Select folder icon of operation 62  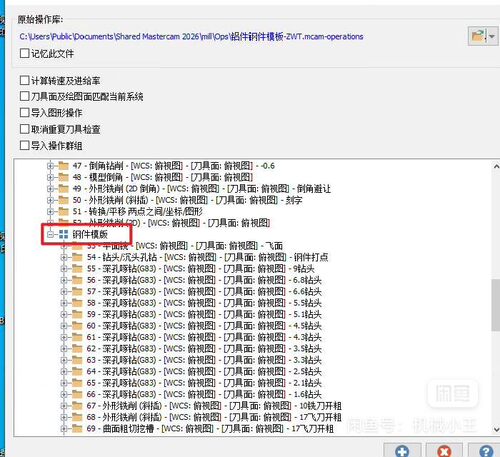point(77,348)
